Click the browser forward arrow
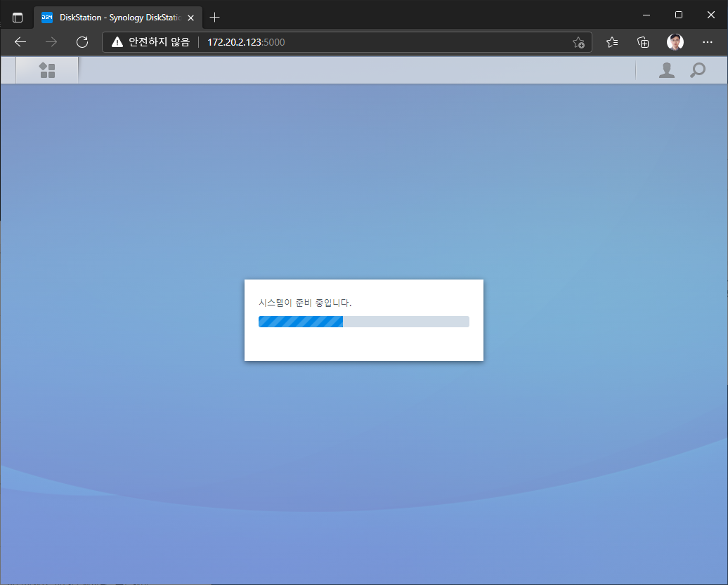 51,42
